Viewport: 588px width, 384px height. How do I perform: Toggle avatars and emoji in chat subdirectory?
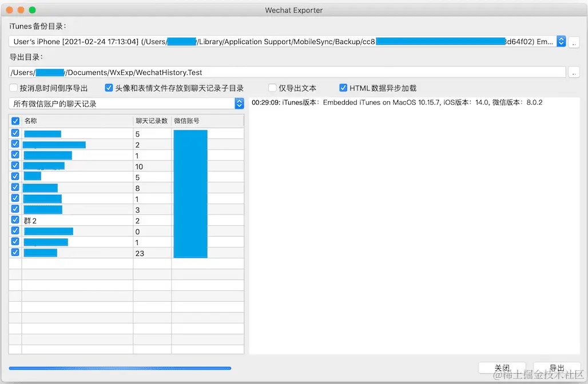pyautogui.click(x=109, y=87)
